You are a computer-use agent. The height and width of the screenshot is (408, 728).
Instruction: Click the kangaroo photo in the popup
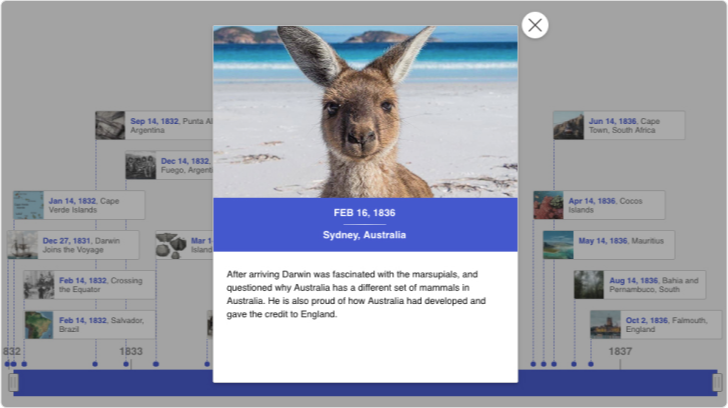365,112
